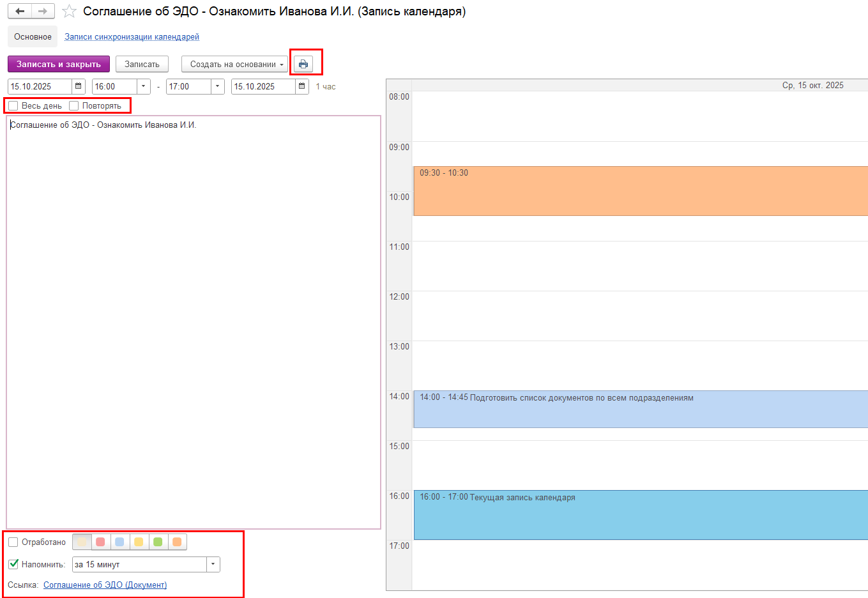Open the end date calendar picker

pyautogui.click(x=302, y=86)
